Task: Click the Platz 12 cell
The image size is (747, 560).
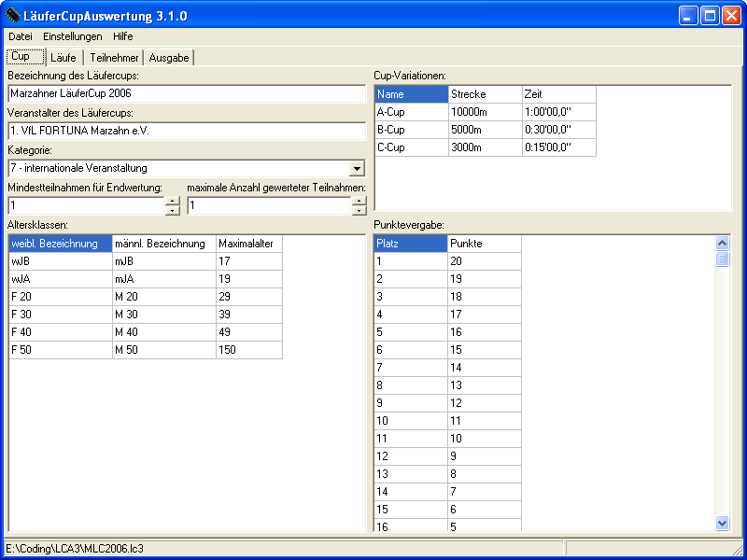Action: tap(411, 456)
